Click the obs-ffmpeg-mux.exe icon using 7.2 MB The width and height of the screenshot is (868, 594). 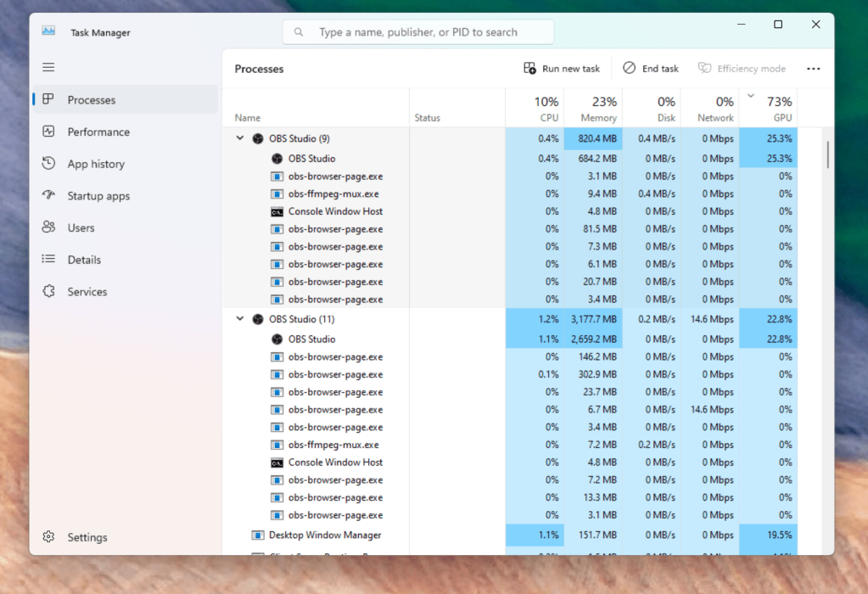(277, 445)
